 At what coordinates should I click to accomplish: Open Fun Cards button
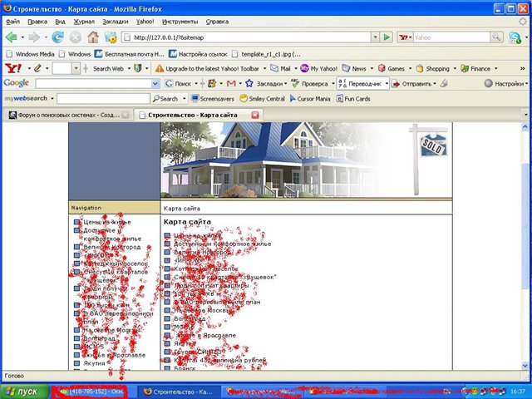point(352,99)
